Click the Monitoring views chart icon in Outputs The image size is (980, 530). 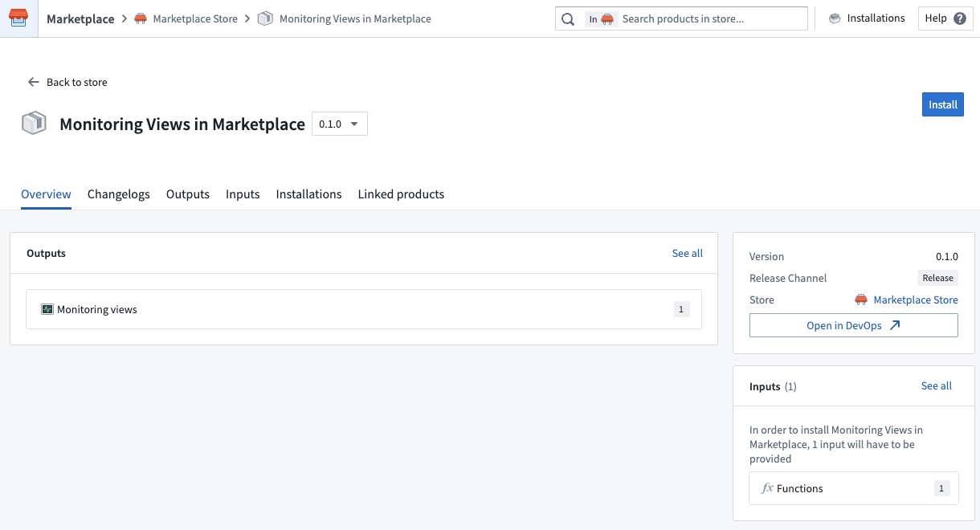click(47, 308)
